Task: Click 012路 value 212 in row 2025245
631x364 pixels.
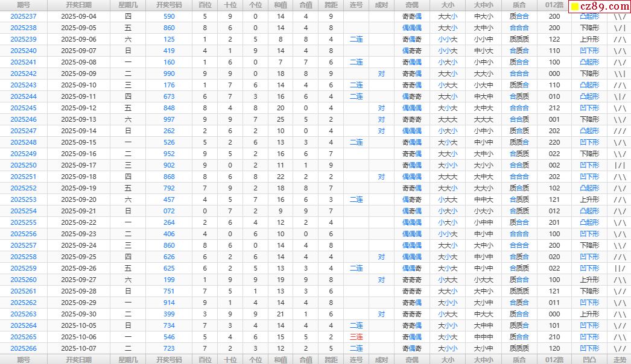Action: pyautogui.click(x=554, y=108)
